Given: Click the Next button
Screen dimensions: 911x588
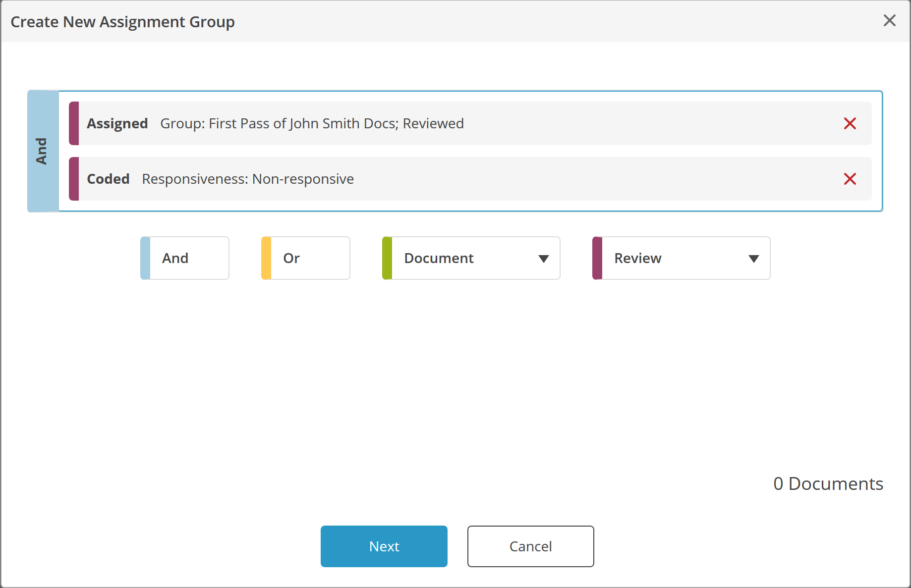Looking at the screenshot, I should (384, 546).
